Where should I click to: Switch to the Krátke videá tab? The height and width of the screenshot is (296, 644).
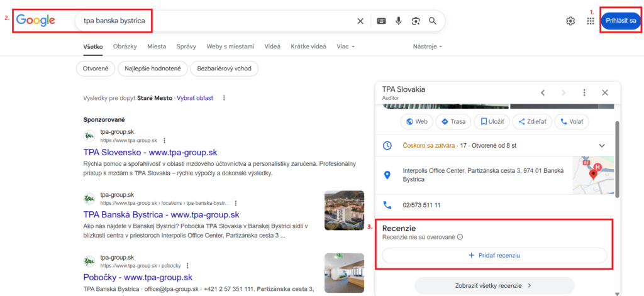coord(308,47)
